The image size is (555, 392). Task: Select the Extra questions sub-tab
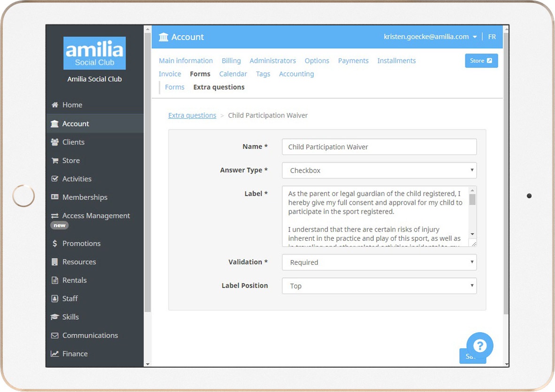coord(219,87)
